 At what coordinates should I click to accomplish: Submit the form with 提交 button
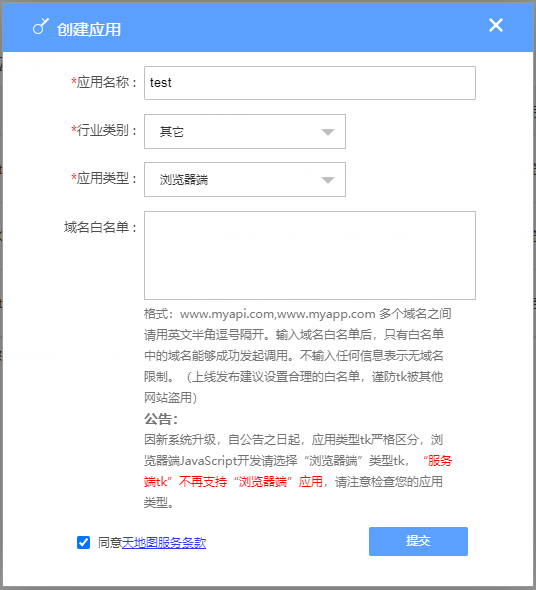tap(418, 541)
